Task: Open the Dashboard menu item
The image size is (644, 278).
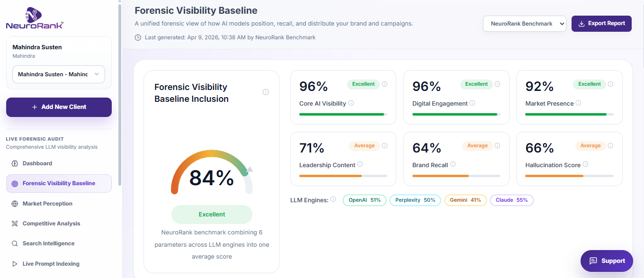Action: coord(59,163)
